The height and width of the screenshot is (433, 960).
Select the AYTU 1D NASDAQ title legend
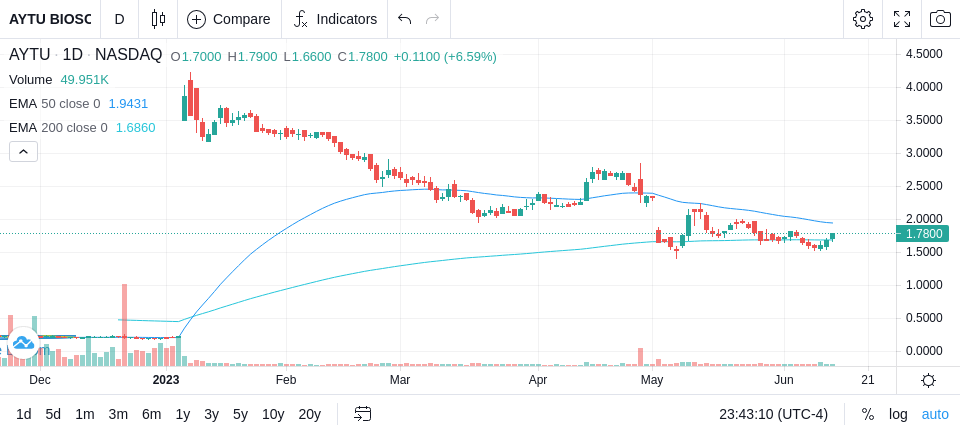(x=85, y=55)
